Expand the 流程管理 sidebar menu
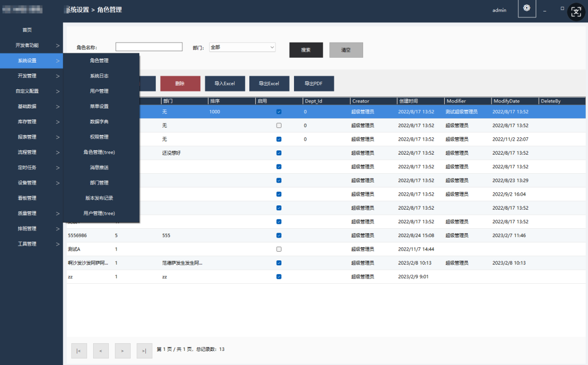 (32, 153)
